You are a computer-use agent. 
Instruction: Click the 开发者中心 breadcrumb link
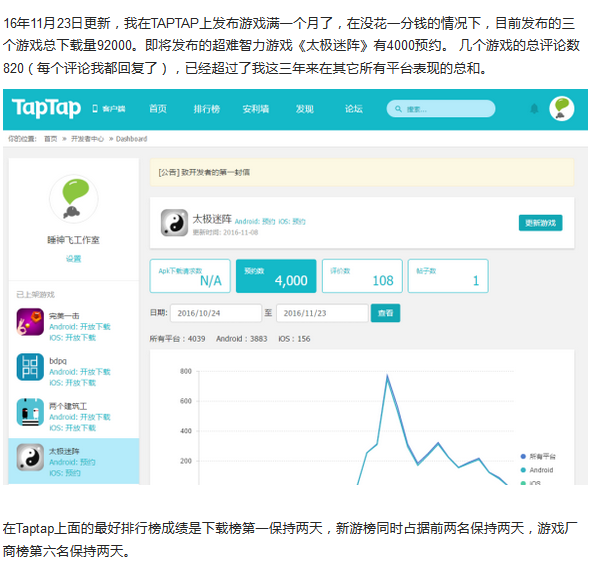(x=87, y=139)
